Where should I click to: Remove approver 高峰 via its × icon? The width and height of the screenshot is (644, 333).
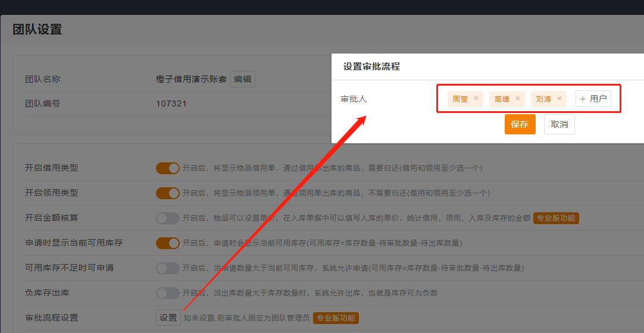(517, 99)
